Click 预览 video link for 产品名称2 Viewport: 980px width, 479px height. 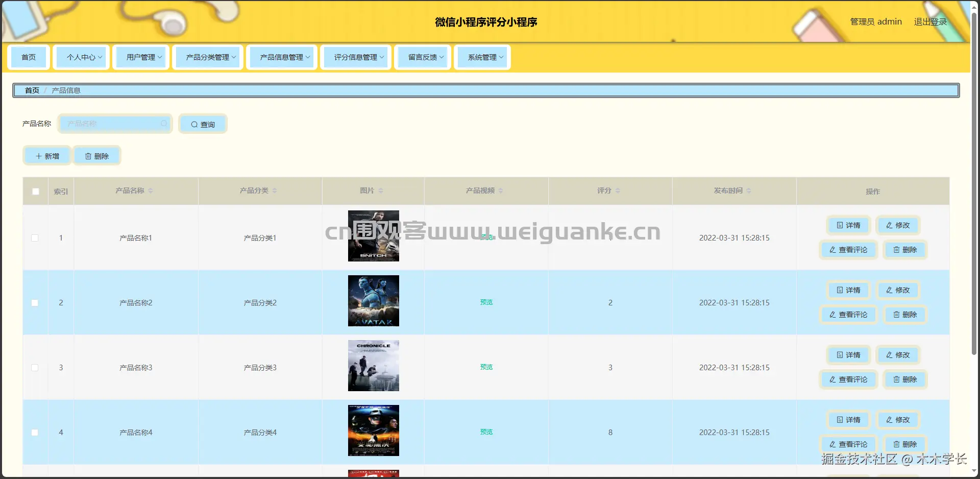click(x=486, y=302)
